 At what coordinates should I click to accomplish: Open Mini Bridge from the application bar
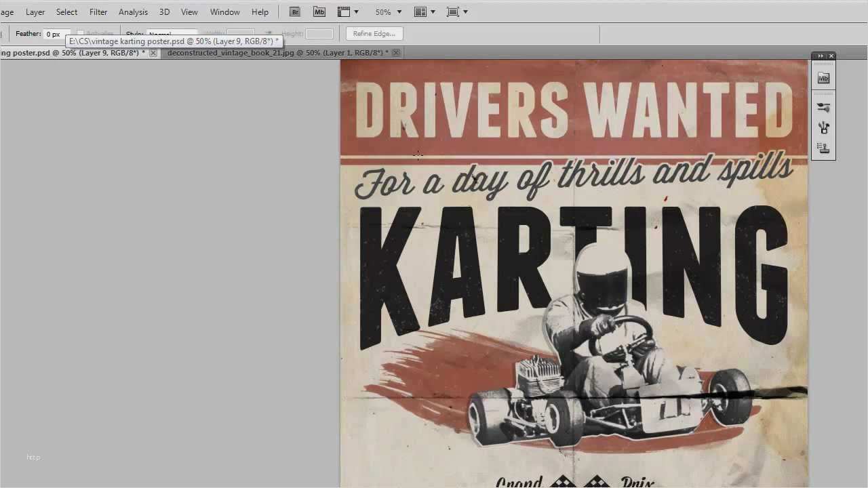pos(319,12)
